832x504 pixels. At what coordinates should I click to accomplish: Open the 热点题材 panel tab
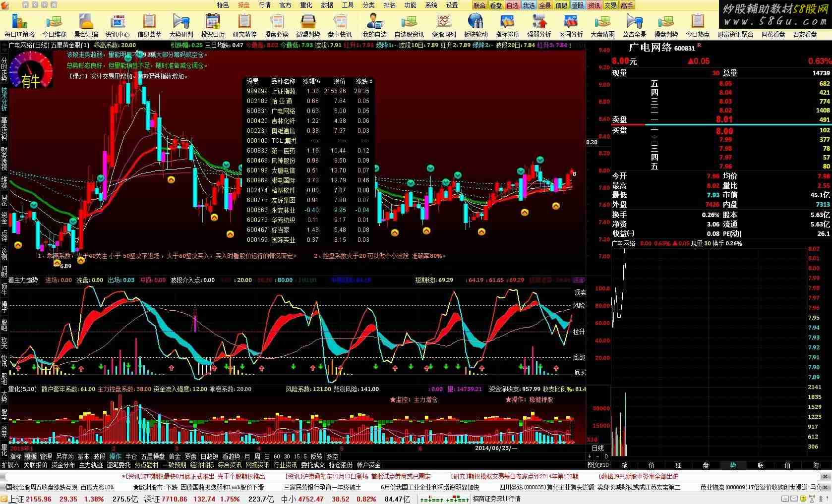point(146,465)
